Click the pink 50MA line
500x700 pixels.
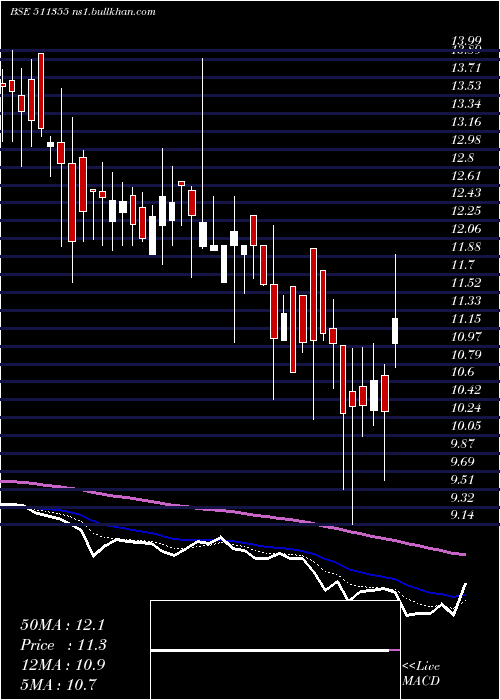pos(232,512)
